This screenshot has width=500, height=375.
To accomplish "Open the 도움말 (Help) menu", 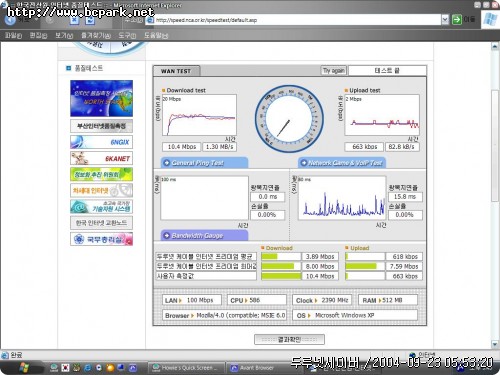I will coord(156,35).
